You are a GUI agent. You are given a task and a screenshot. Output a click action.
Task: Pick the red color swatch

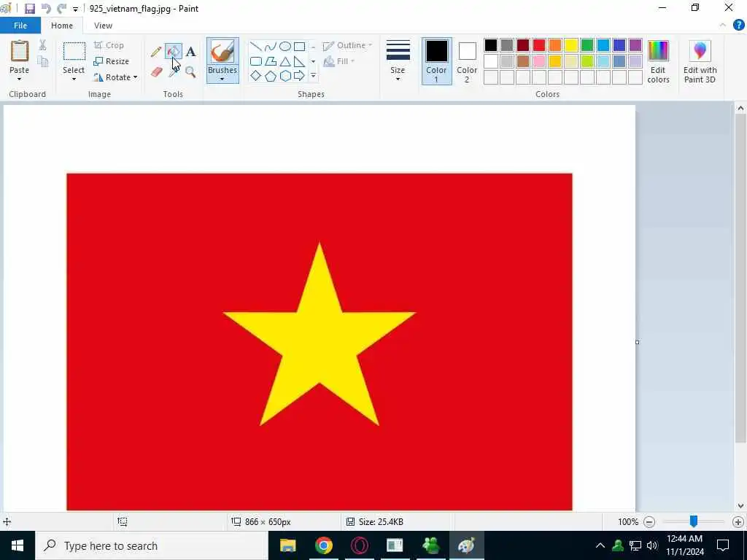[539, 45]
